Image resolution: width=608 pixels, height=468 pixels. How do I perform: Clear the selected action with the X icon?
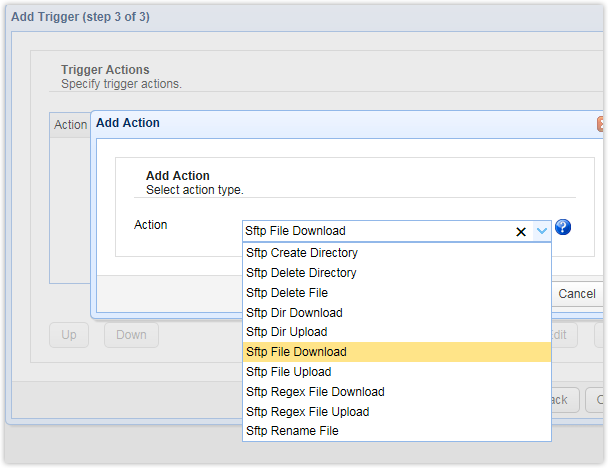pyautogui.click(x=520, y=231)
